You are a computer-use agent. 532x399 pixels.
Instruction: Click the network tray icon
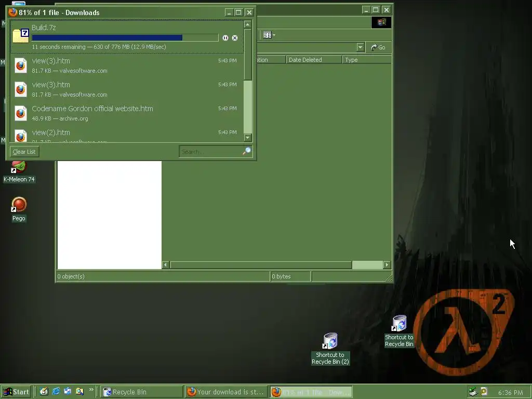tap(473, 392)
